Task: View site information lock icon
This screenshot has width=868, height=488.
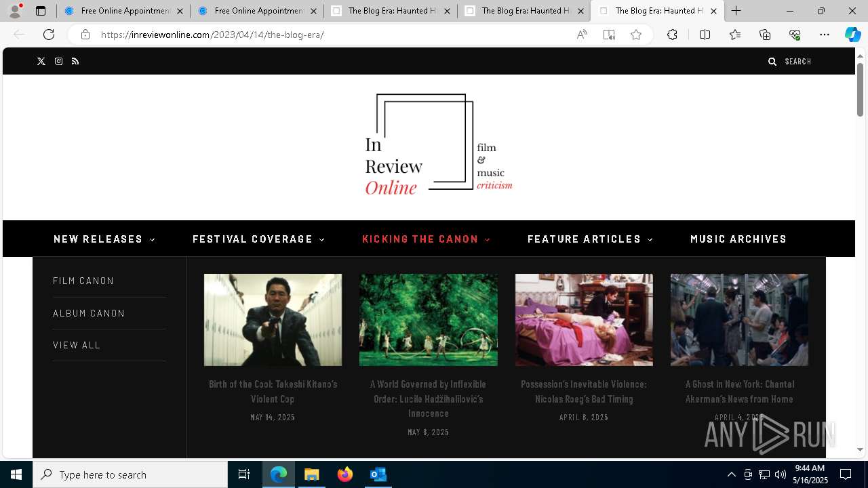Action: 85,35
